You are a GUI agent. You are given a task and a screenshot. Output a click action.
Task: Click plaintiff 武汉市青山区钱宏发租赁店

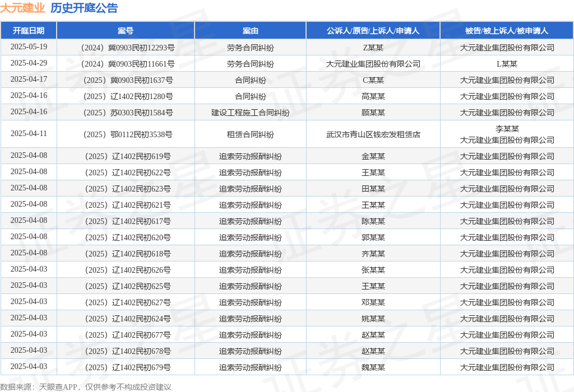373,134
